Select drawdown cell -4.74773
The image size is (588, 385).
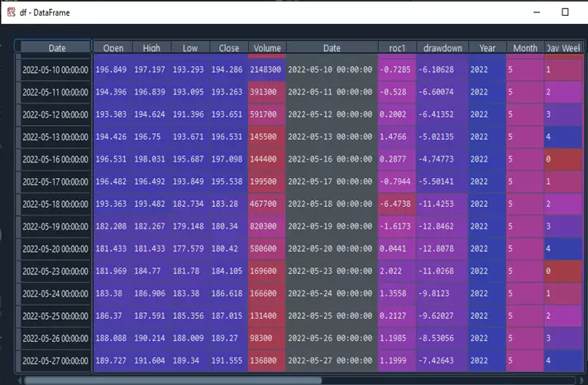tap(442, 159)
